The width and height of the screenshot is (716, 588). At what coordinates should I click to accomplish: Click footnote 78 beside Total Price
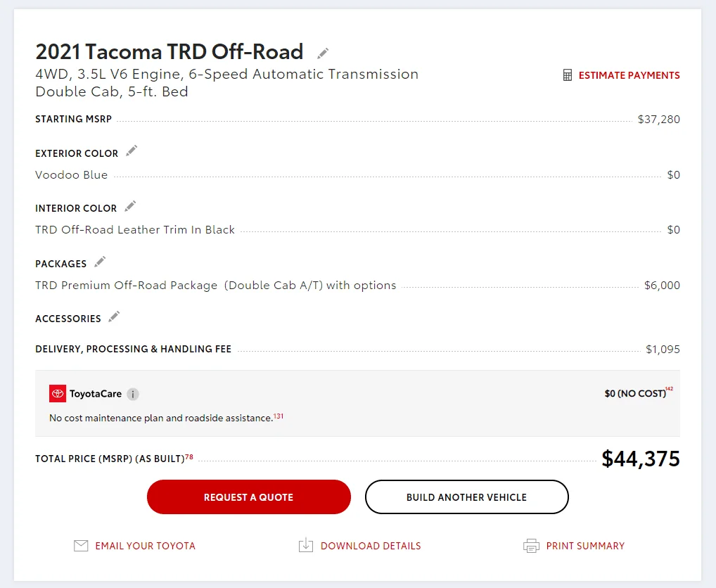189,457
